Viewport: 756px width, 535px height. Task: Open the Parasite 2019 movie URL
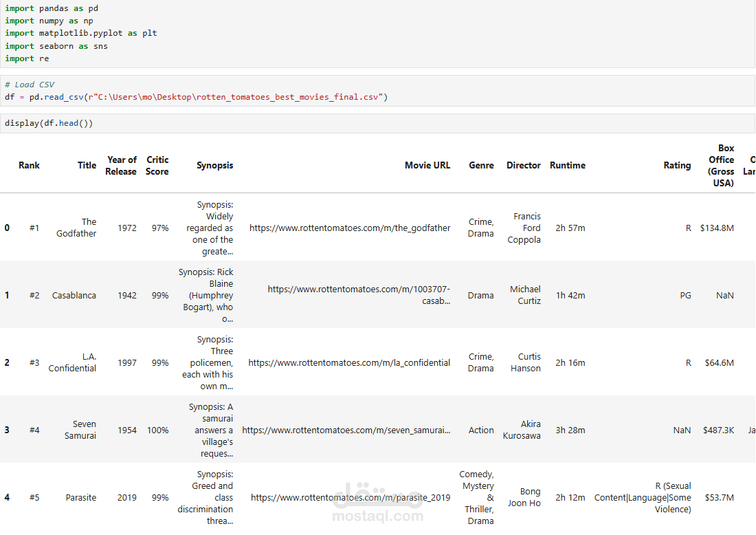[x=351, y=498]
